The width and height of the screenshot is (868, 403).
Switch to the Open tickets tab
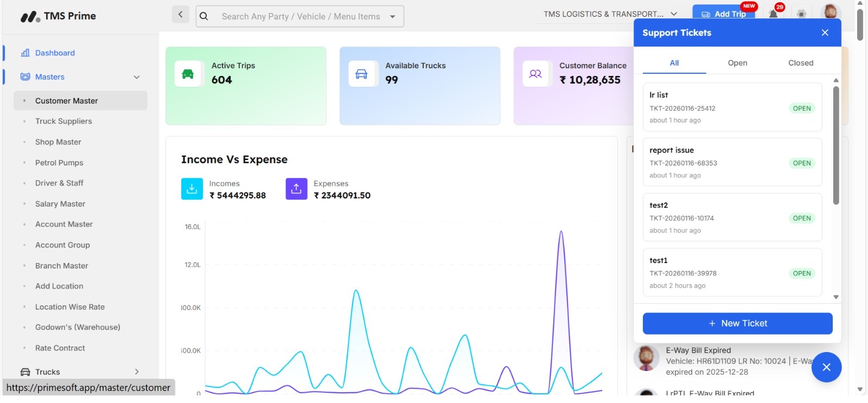tap(737, 63)
